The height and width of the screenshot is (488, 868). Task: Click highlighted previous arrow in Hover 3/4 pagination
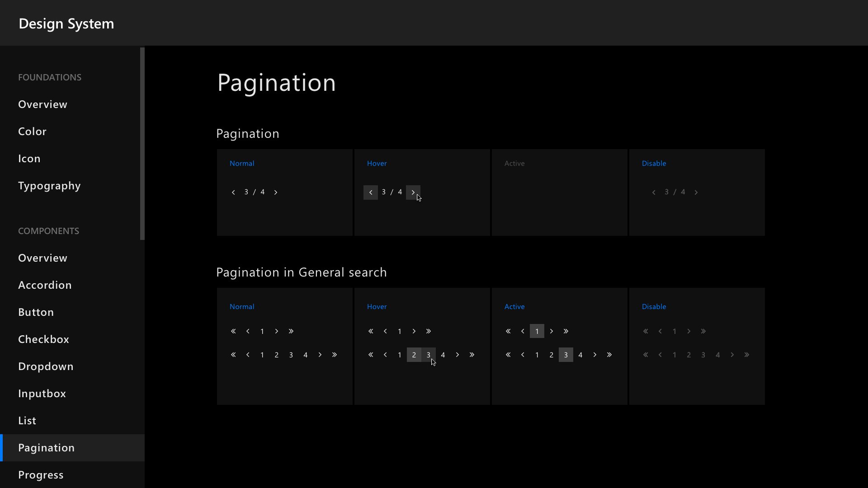[x=371, y=192]
